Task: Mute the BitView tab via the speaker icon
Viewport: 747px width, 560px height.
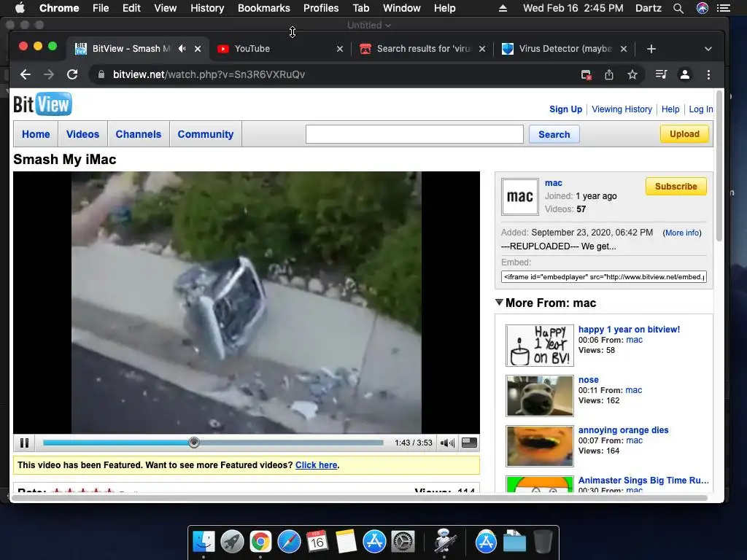Action: tap(182, 49)
